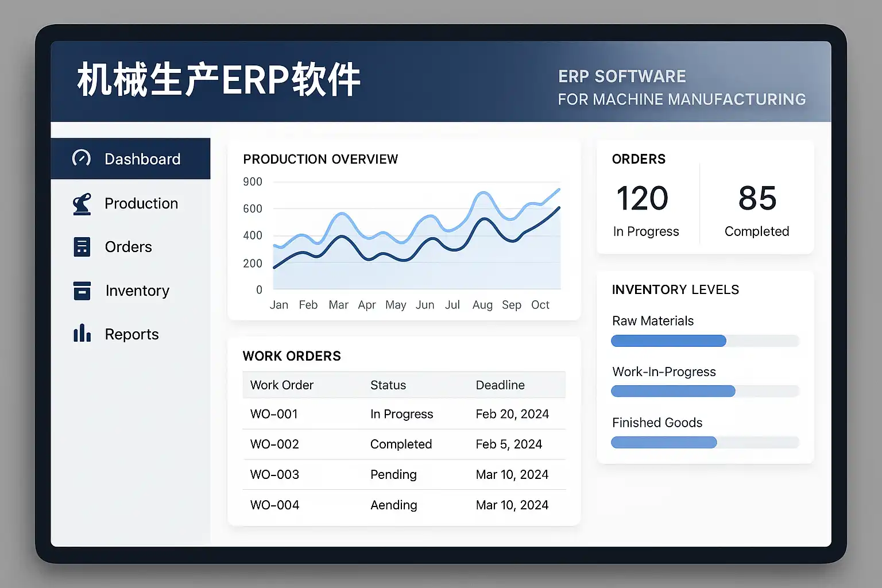Click the Dashboard gauge icon

(82, 158)
